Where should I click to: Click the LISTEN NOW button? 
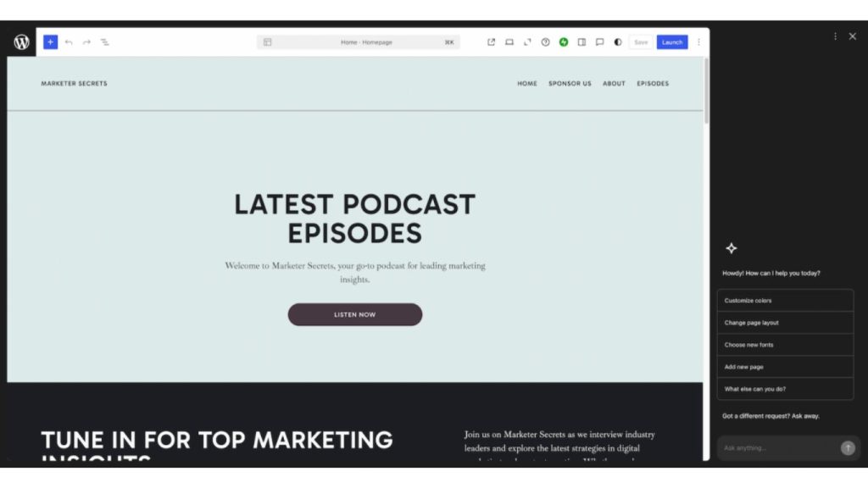click(x=355, y=314)
